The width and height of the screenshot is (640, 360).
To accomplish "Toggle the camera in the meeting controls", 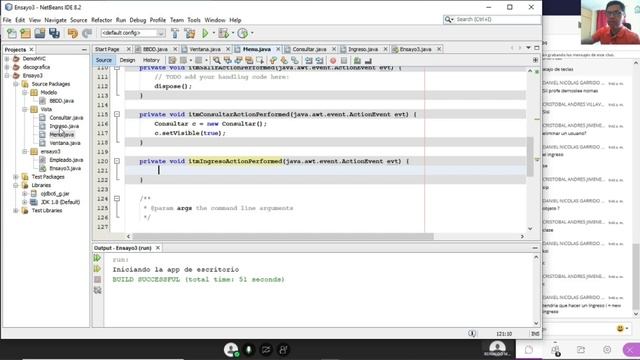I will (x=266, y=350).
